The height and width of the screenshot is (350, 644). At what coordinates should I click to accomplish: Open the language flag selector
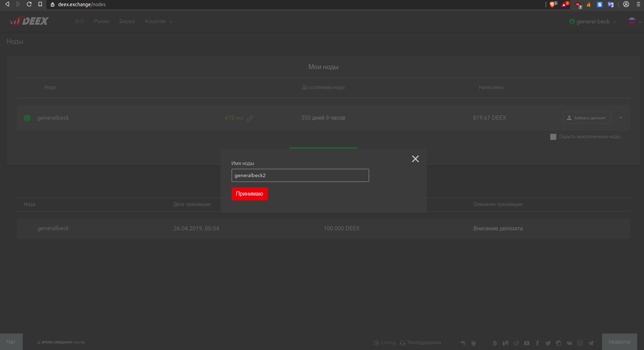(635, 21)
